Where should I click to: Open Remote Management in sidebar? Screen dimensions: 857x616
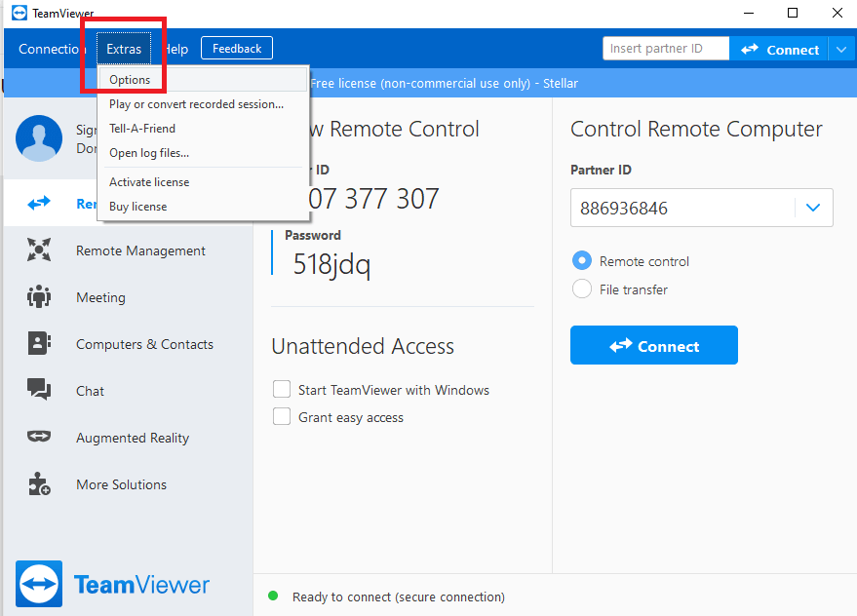pyautogui.click(x=140, y=250)
